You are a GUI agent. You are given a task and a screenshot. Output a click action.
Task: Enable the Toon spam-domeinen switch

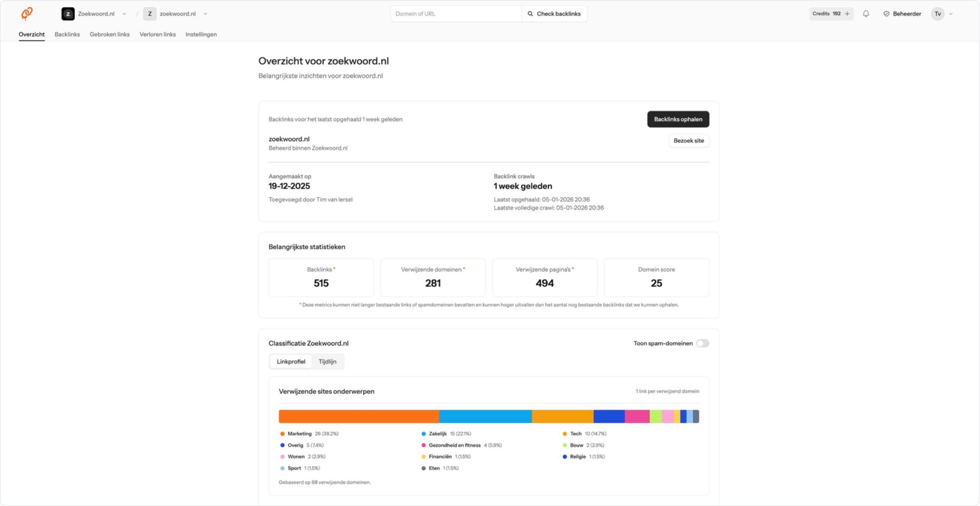[703, 343]
